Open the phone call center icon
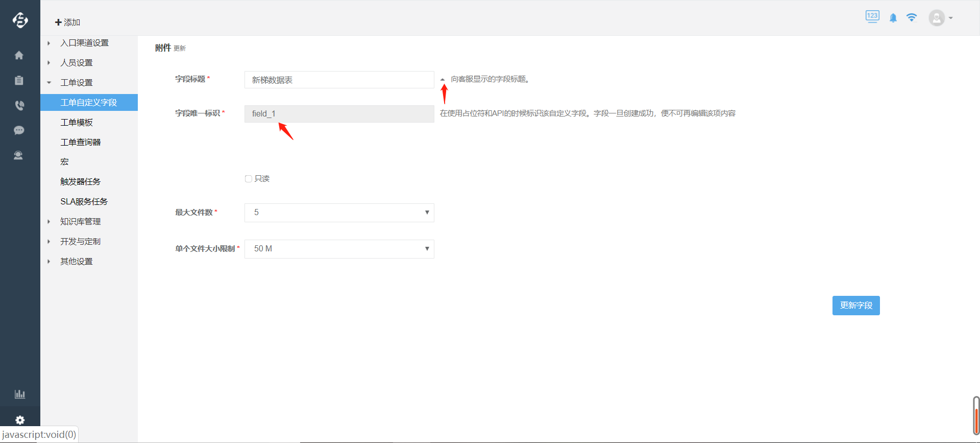The width and height of the screenshot is (980, 443). 19,105
